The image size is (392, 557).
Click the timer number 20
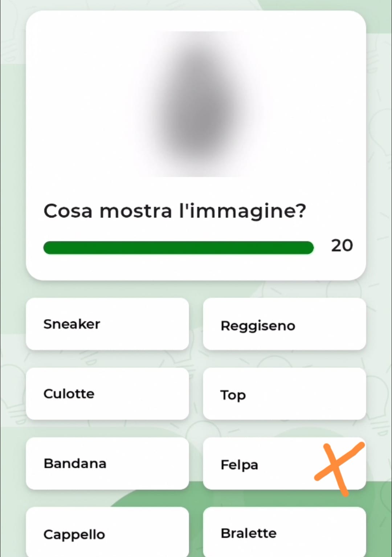342,246
